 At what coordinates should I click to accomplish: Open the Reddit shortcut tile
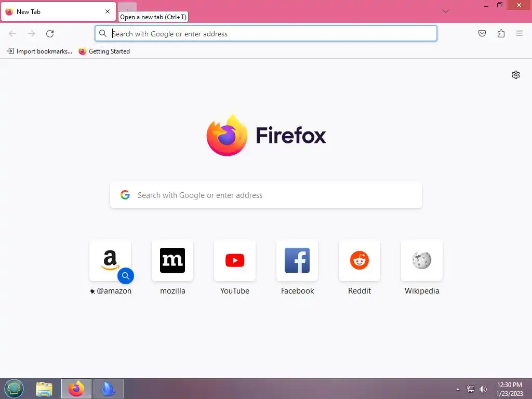pyautogui.click(x=360, y=261)
